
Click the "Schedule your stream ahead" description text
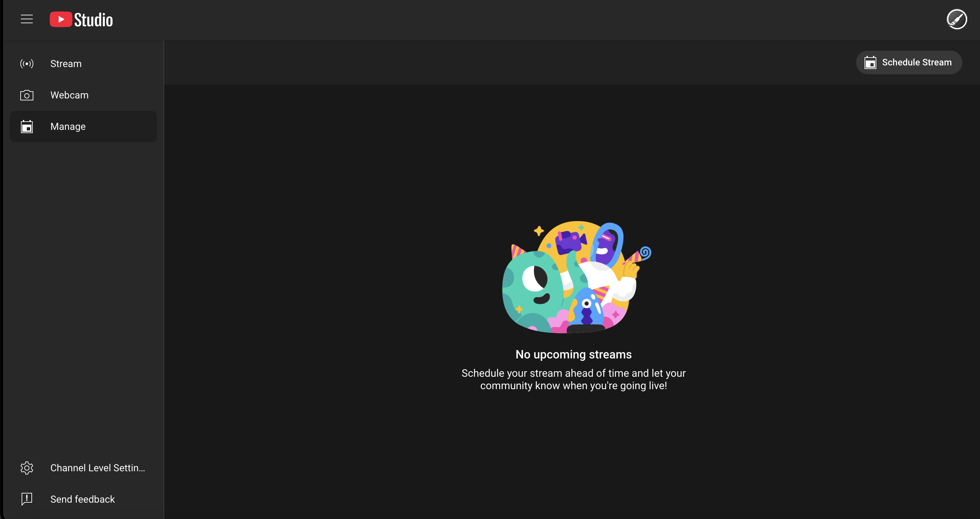(x=573, y=379)
